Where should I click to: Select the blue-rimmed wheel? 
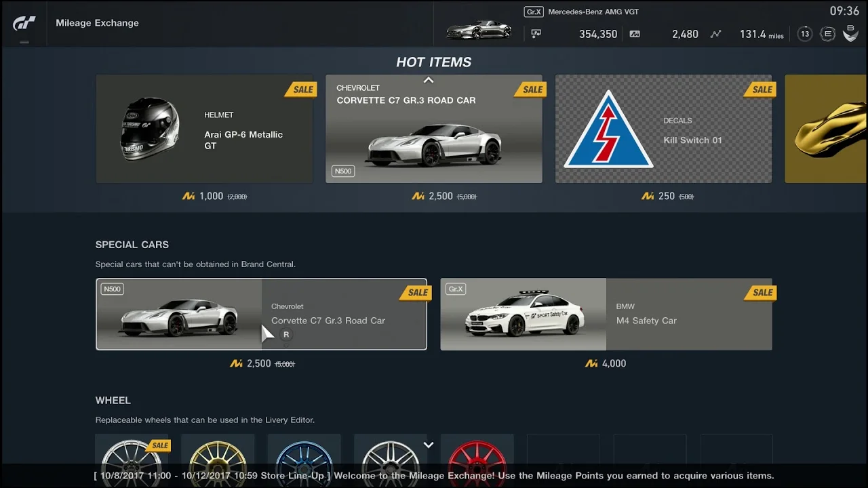pyautogui.click(x=304, y=461)
